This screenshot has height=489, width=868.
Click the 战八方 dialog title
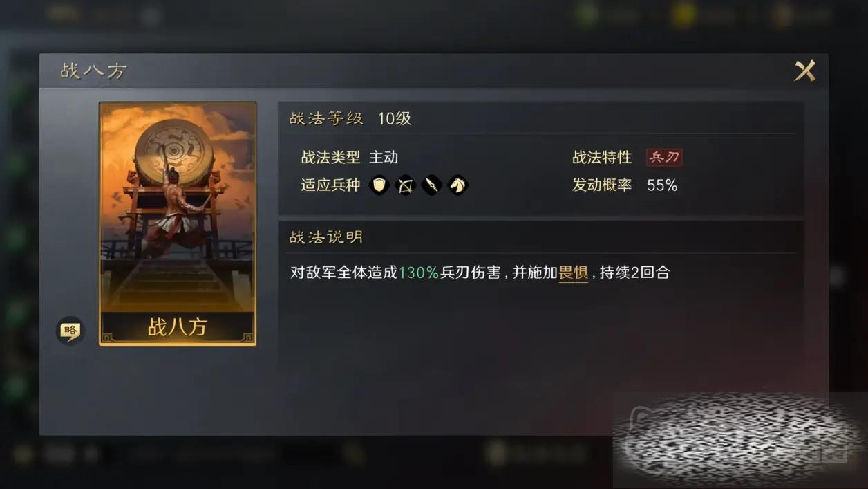point(93,71)
